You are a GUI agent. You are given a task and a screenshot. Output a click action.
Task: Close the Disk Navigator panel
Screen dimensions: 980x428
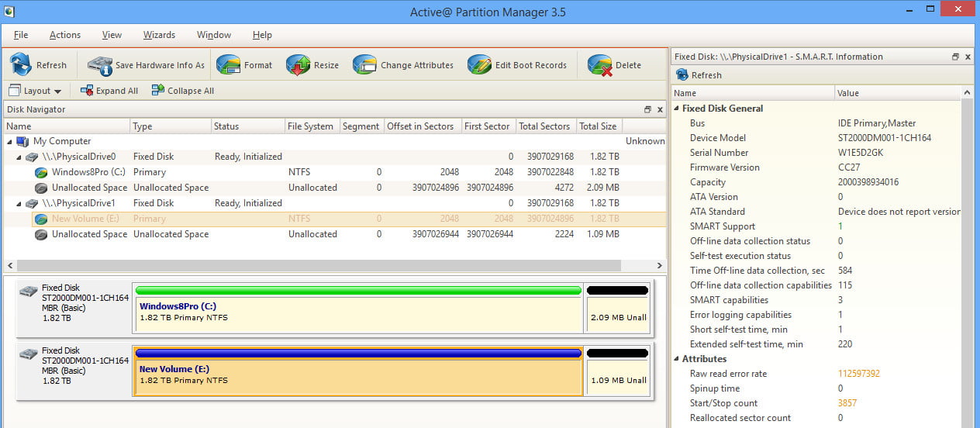(x=660, y=110)
